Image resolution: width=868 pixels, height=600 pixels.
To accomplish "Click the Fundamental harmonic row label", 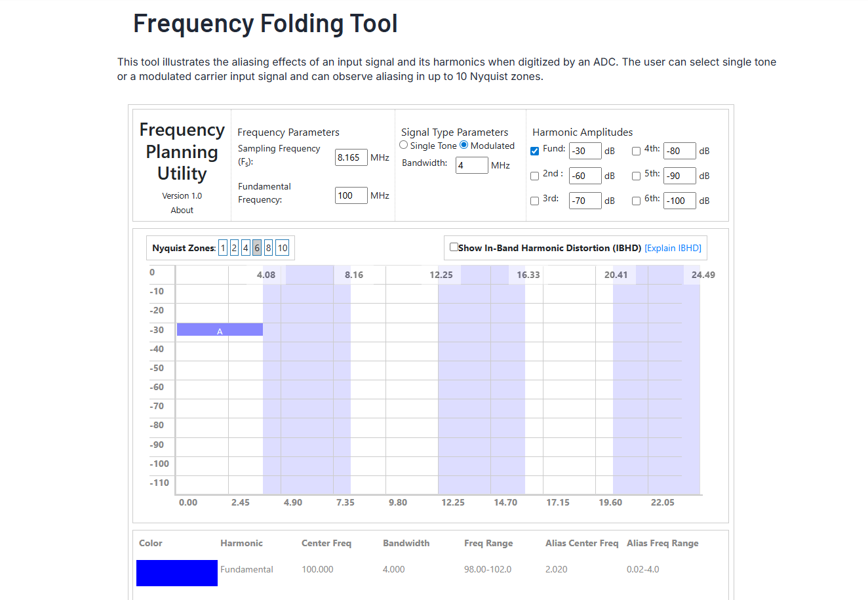I will coord(247,569).
